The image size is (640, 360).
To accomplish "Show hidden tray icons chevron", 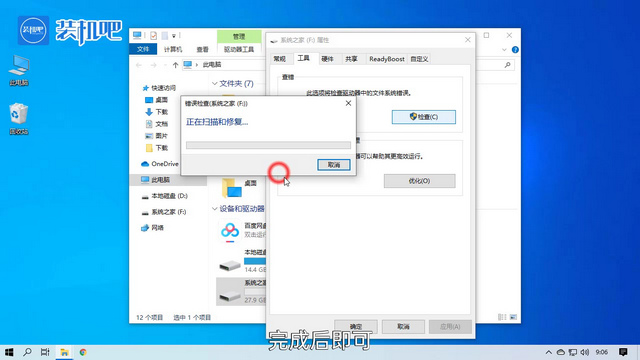I will (549, 352).
